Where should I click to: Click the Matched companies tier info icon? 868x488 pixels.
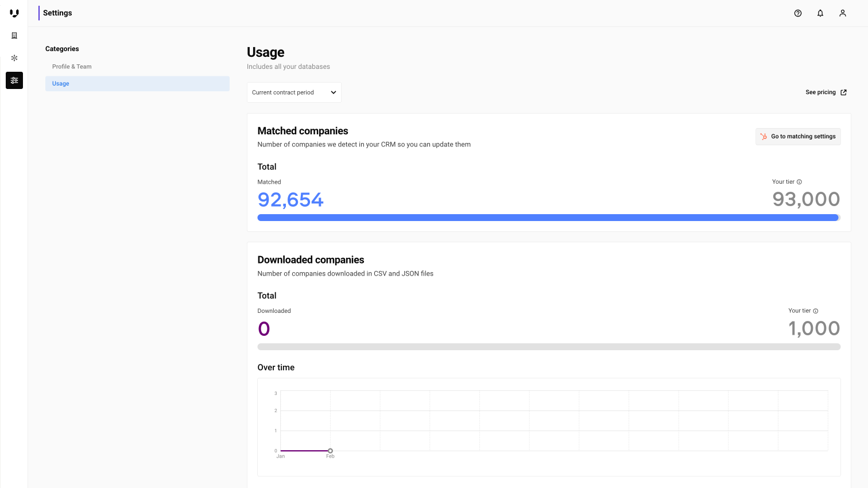pyautogui.click(x=799, y=182)
